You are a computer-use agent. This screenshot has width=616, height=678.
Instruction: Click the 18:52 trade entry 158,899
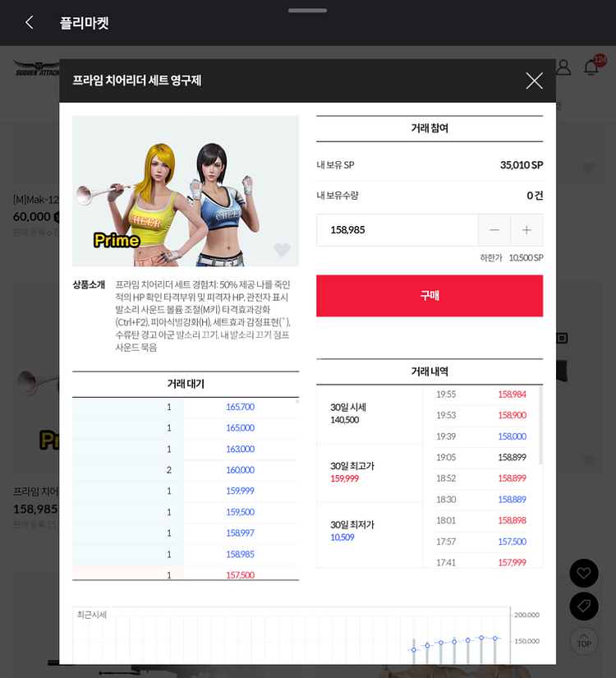(x=480, y=478)
